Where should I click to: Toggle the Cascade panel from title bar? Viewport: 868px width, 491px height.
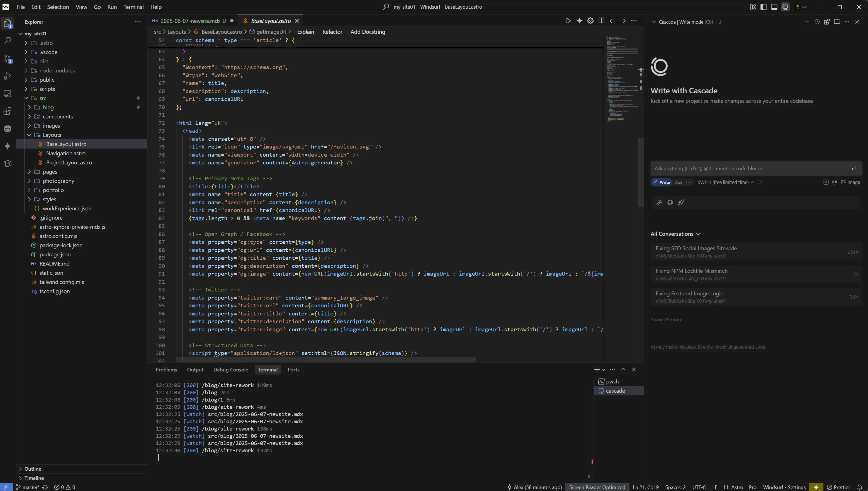click(786, 7)
